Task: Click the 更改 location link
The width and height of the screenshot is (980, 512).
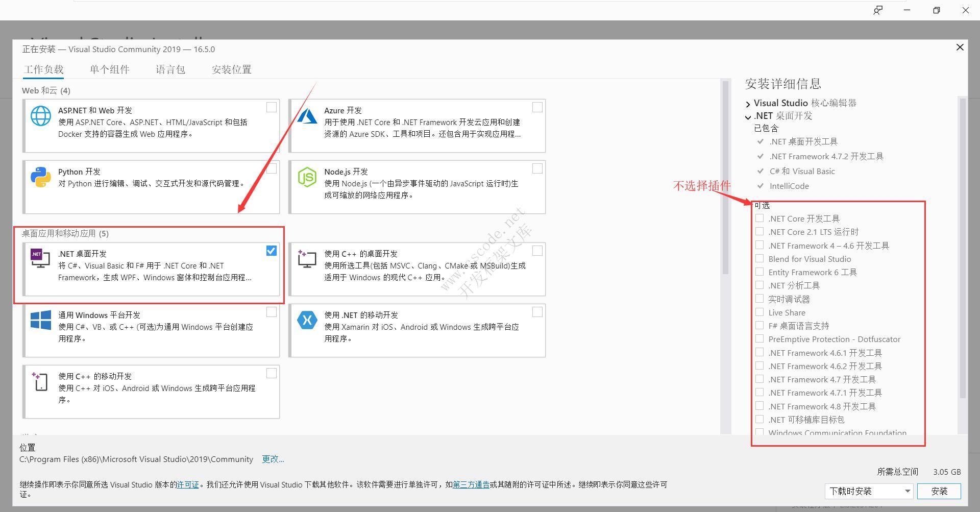Action: coord(273,459)
